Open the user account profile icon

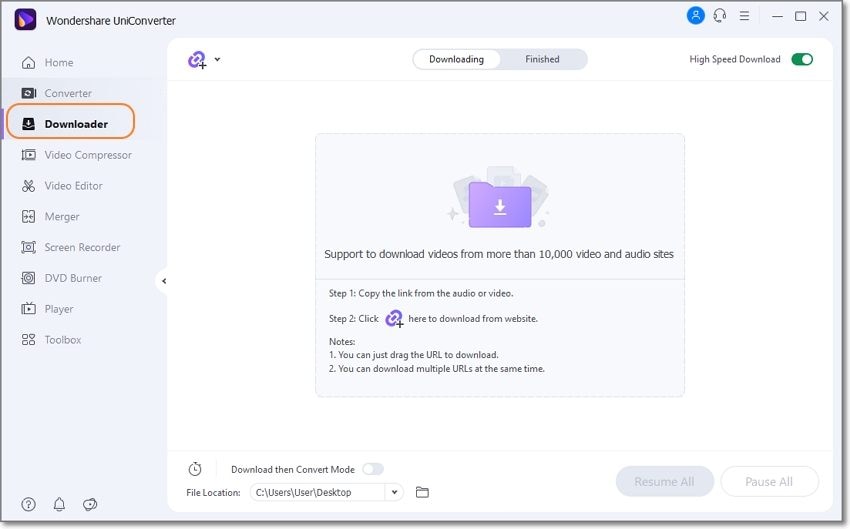coord(696,16)
